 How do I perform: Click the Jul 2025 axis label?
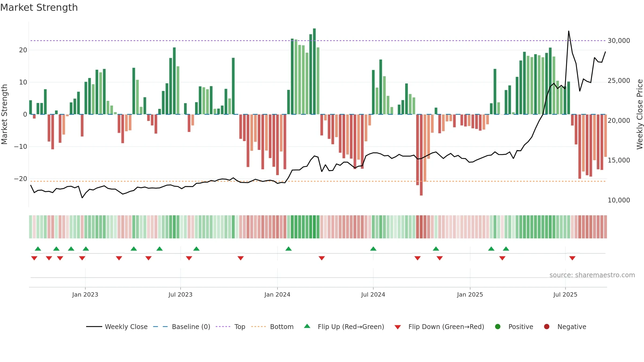point(565,294)
